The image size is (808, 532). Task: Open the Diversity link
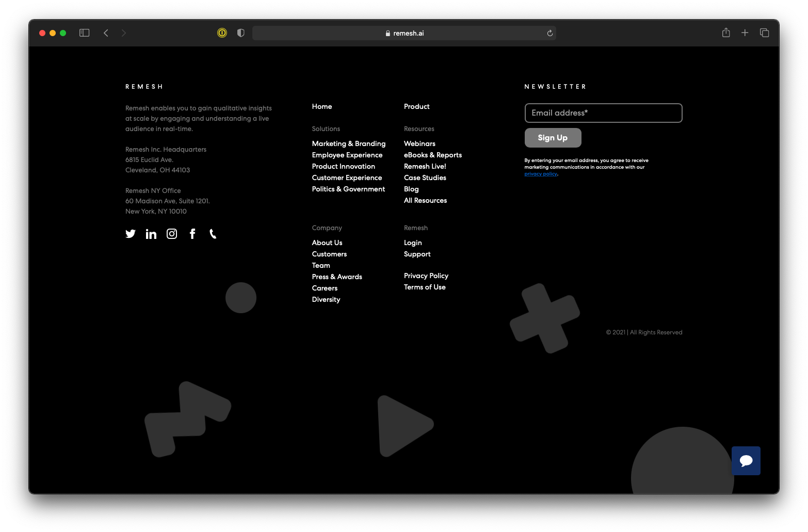tap(326, 300)
